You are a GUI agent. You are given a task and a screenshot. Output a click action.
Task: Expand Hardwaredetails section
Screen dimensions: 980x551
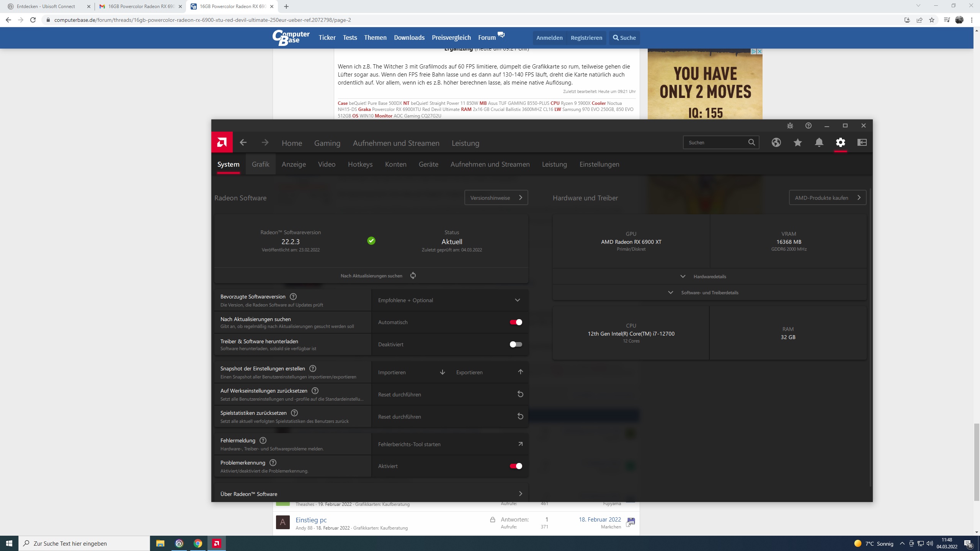pos(709,276)
